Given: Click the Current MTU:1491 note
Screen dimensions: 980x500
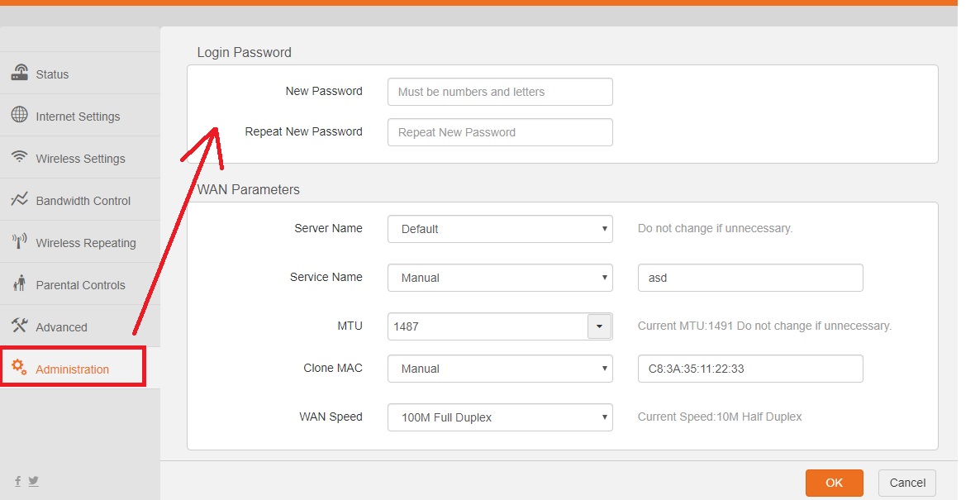Looking at the screenshot, I should pyautogui.click(x=764, y=326).
